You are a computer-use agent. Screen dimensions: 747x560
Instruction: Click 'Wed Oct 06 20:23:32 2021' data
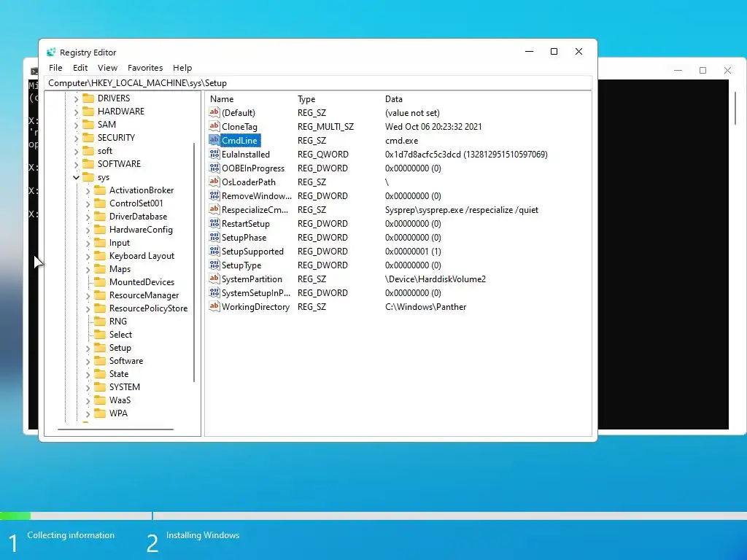coord(433,127)
